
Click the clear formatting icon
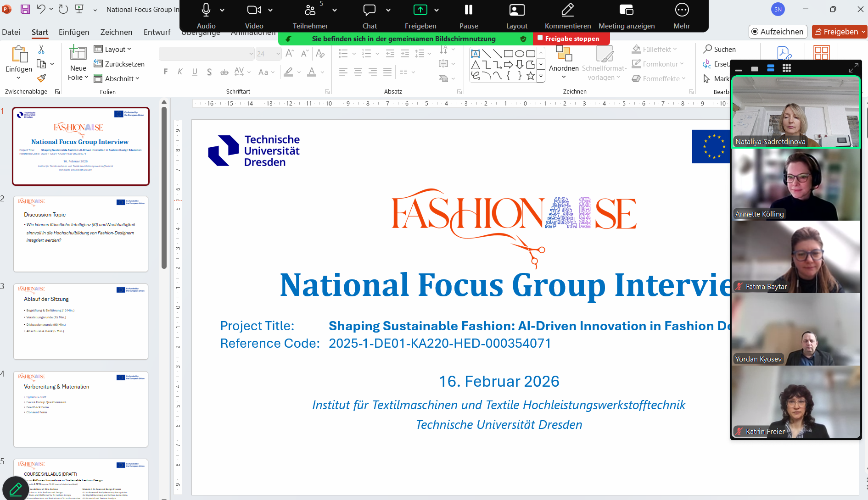click(320, 54)
